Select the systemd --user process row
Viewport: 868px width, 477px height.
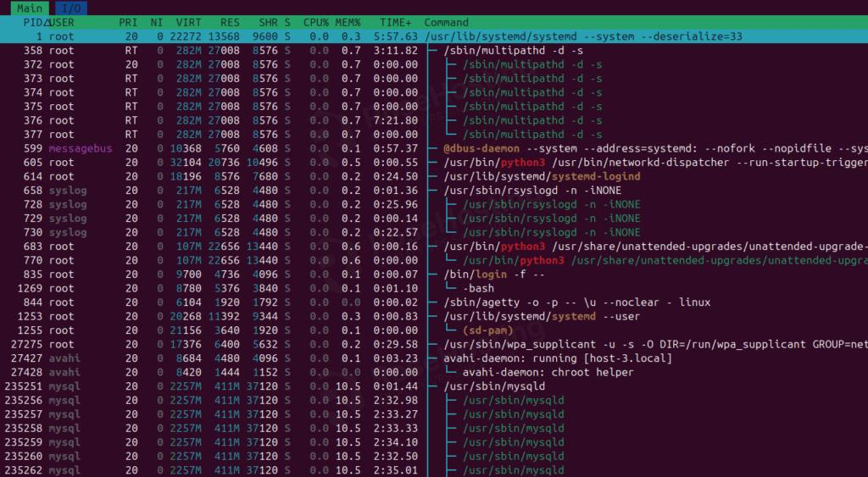(x=434, y=317)
